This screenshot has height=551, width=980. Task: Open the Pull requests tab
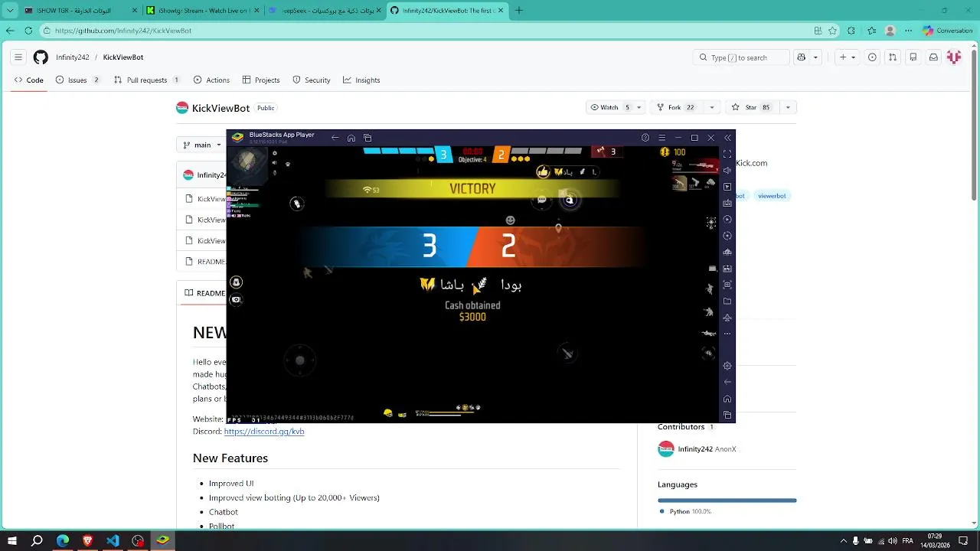pos(147,80)
